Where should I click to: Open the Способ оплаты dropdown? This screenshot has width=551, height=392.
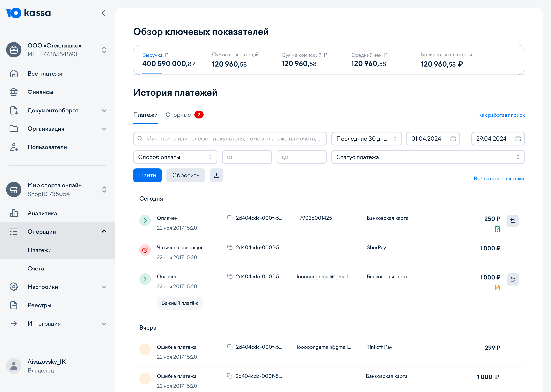click(x=175, y=157)
